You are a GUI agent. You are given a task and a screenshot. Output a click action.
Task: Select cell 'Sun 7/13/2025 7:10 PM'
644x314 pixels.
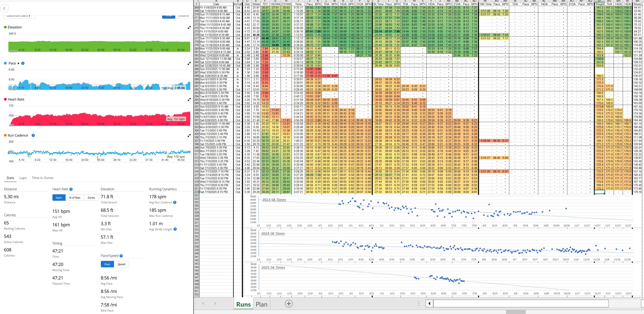(216, 172)
